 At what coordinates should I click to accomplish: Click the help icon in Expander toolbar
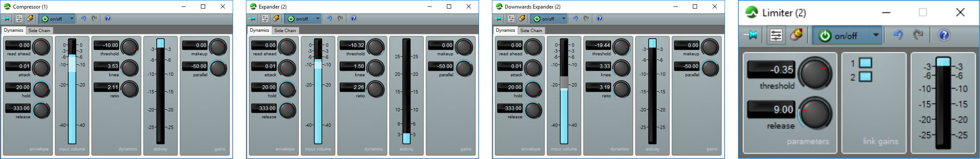[x=354, y=18]
